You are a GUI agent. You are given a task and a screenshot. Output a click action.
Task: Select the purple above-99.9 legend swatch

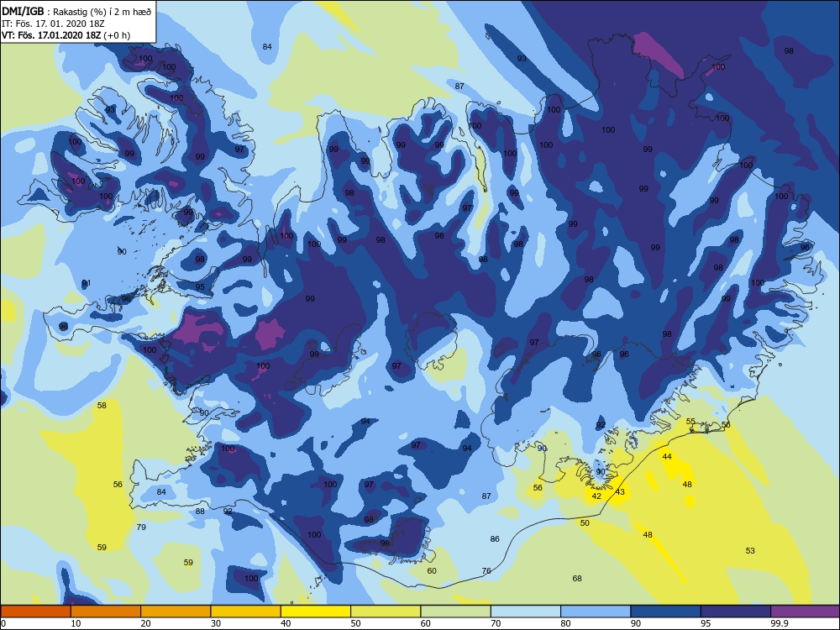point(806,612)
